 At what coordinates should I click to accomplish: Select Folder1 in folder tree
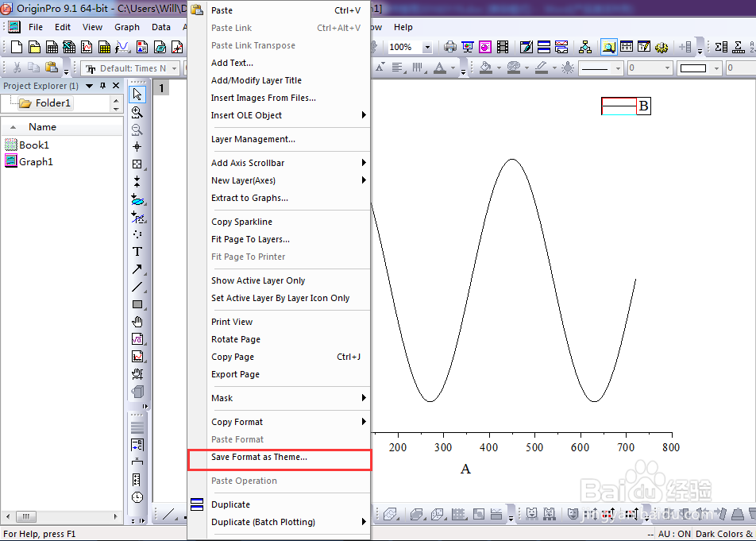[46, 102]
